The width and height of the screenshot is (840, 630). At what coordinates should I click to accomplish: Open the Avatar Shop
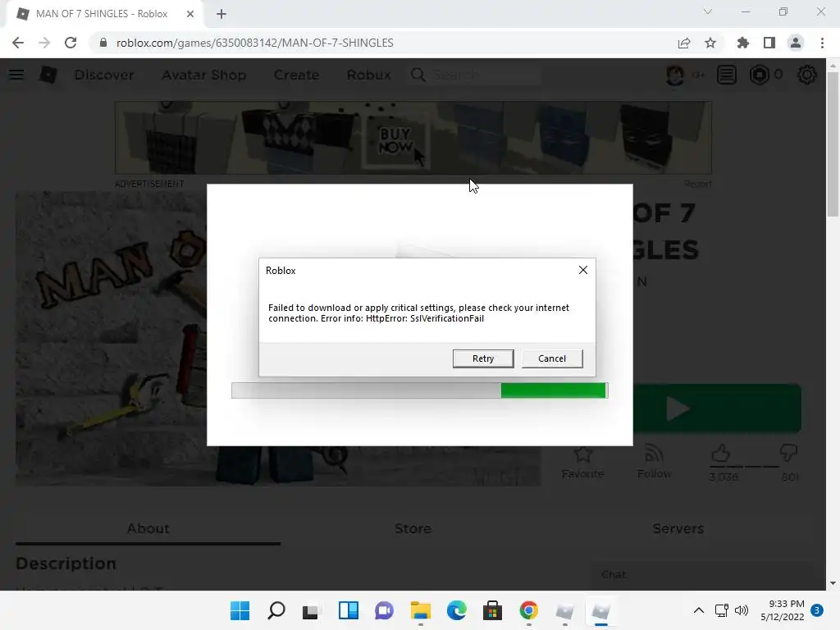pyautogui.click(x=204, y=75)
